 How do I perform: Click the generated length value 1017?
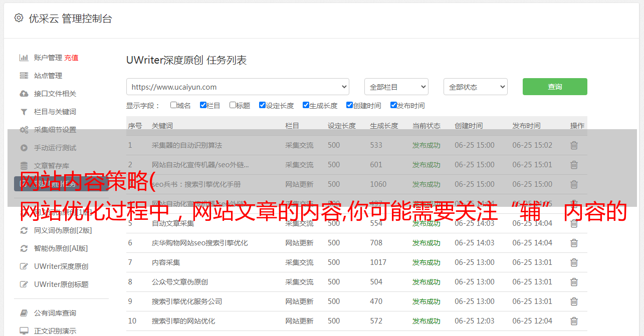[378, 262]
